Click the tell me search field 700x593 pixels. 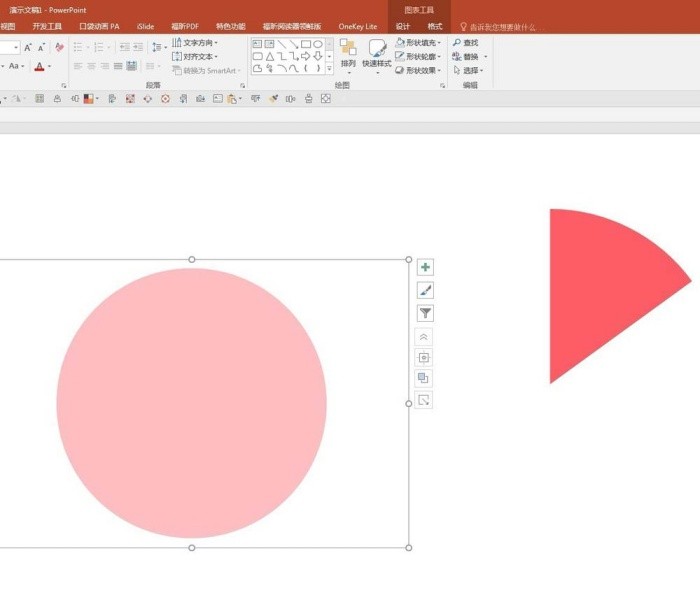tap(502, 27)
